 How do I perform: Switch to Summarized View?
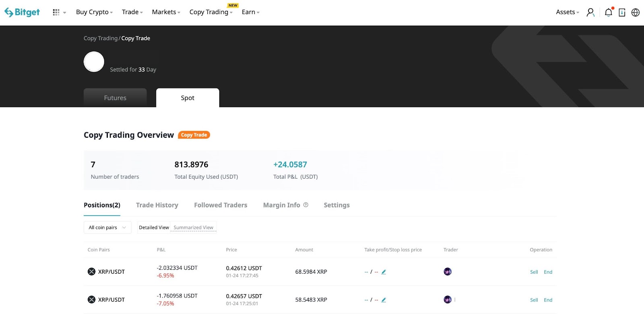pyautogui.click(x=193, y=227)
